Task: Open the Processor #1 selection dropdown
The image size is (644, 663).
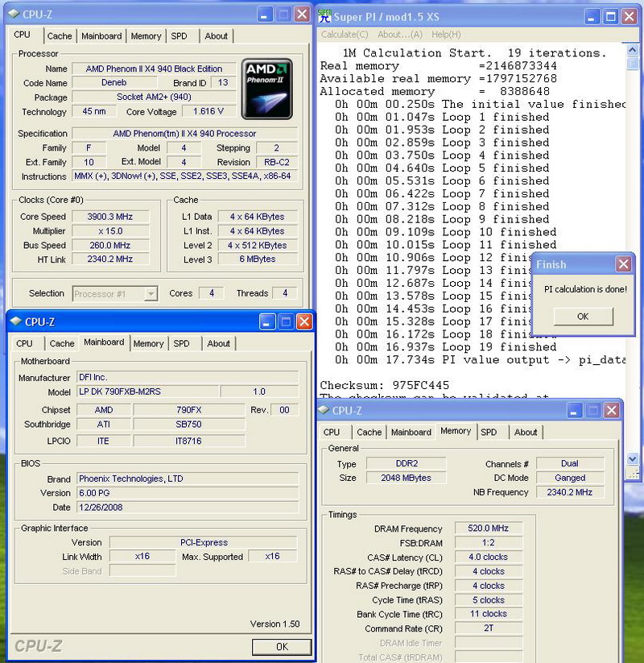Action: pos(151,293)
